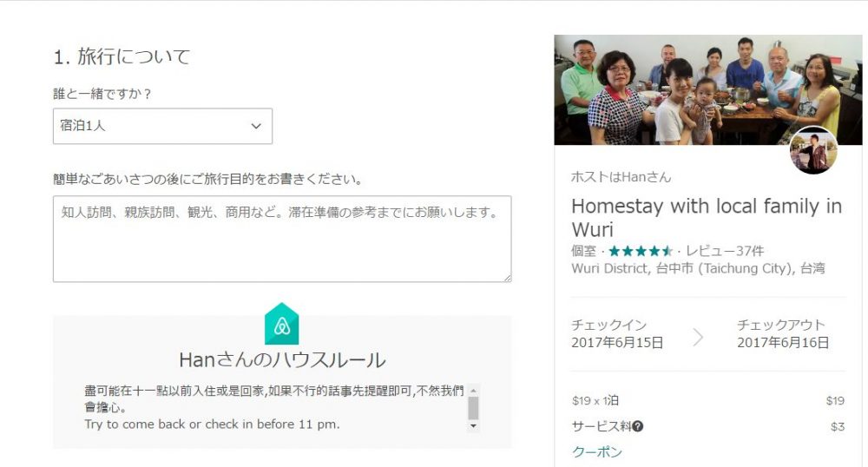This screenshot has width=868, height=467.
Task: Click the arrow between check-in and check-out
Action: click(x=698, y=336)
